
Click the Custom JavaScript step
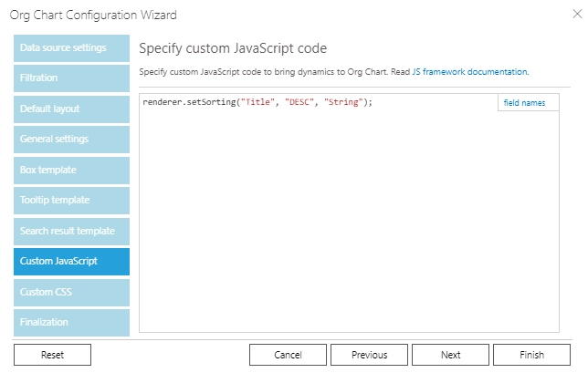pos(71,261)
